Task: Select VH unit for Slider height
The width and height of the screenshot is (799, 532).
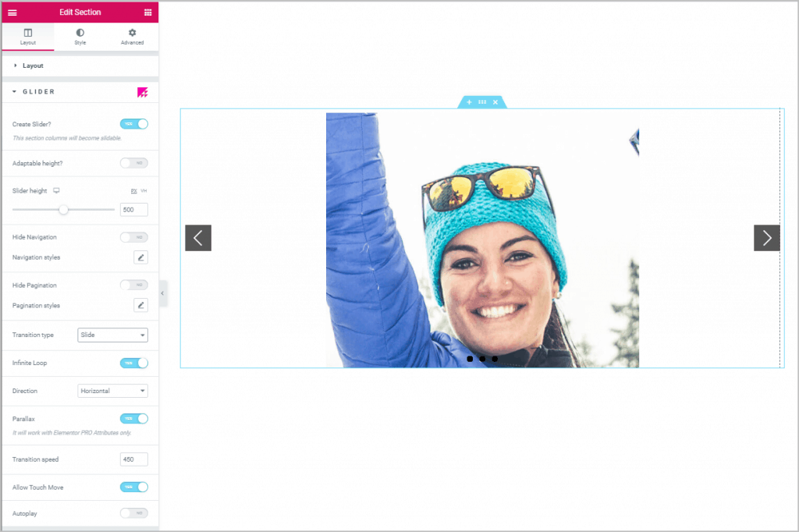Action: pos(144,191)
